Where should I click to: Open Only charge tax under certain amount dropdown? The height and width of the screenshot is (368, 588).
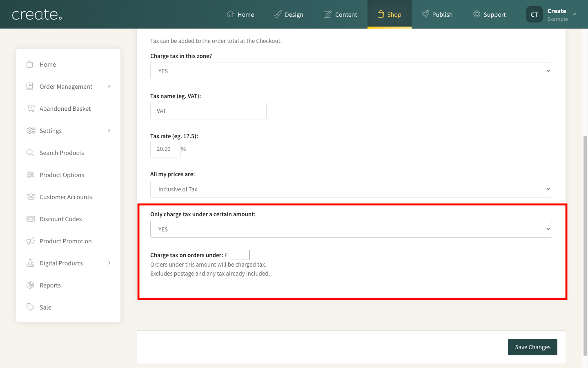pos(351,229)
